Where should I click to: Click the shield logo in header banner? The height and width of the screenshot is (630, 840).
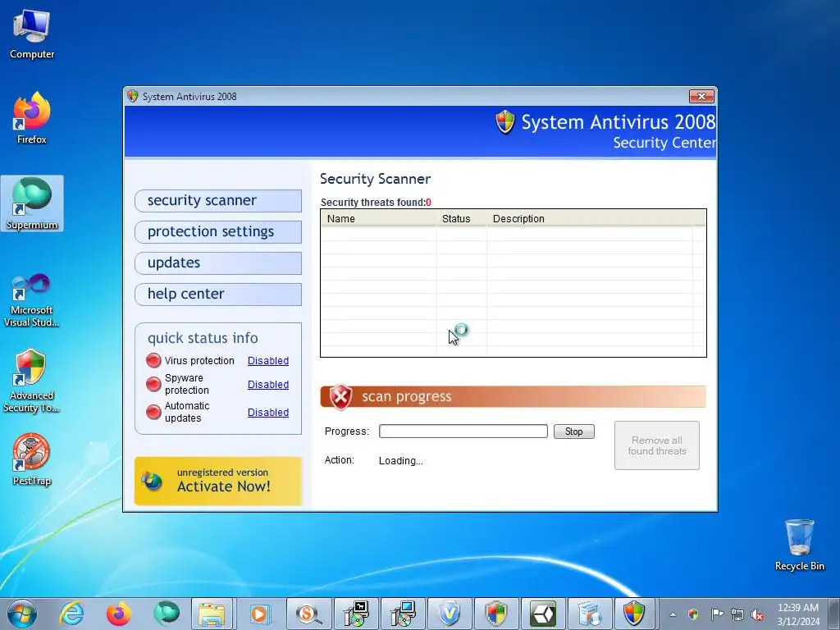point(505,122)
